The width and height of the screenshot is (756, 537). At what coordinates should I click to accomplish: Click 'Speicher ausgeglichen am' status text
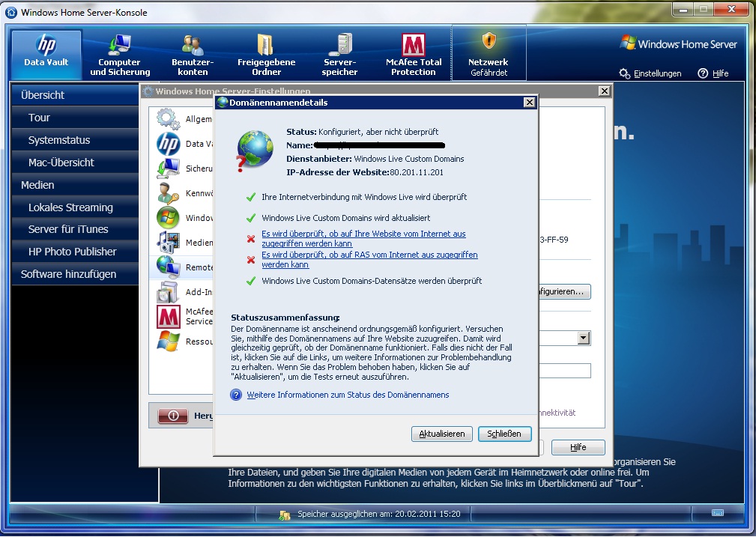click(x=378, y=515)
